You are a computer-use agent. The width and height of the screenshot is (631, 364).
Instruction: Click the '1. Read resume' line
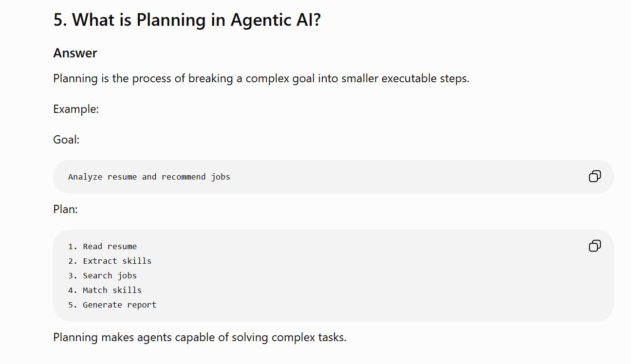click(102, 246)
